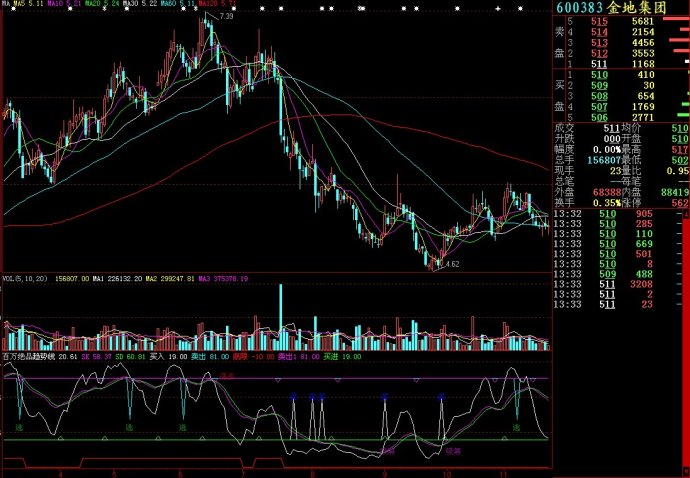Click sell level 2 price 512
The image size is (690, 478).
pyautogui.click(x=599, y=53)
